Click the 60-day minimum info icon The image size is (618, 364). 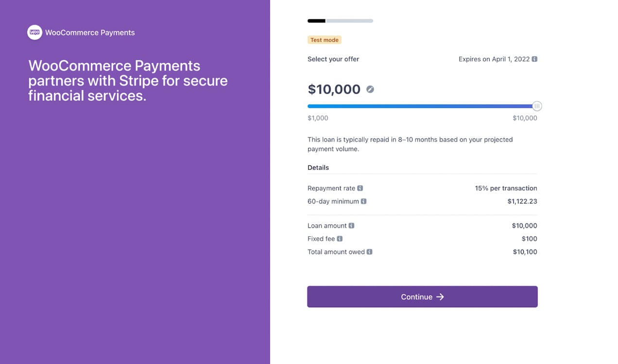point(364,201)
